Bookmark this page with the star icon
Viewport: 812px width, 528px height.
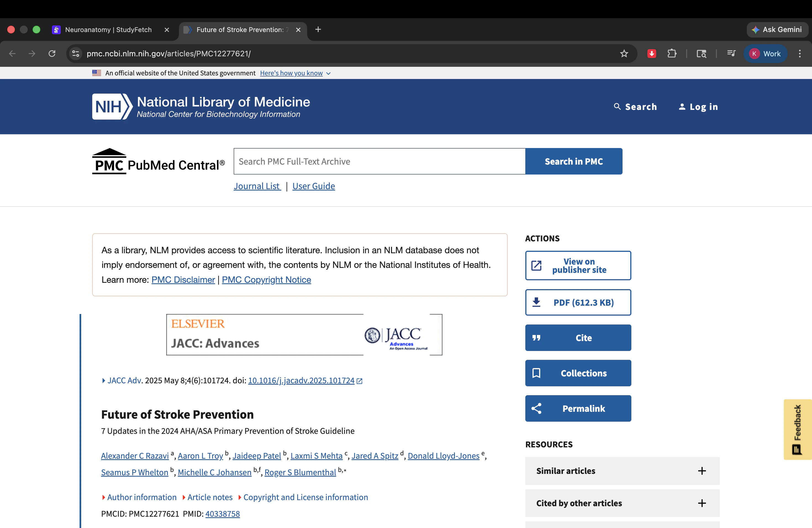[x=624, y=54]
